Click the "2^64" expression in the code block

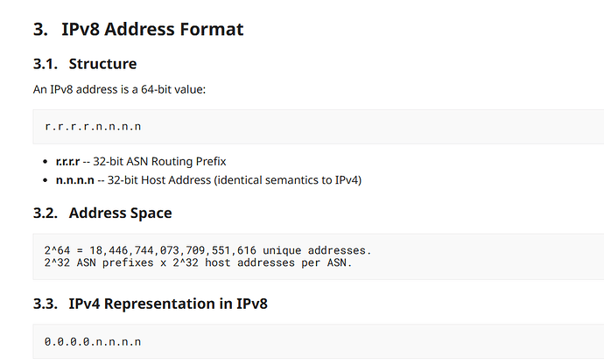coord(58,251)
